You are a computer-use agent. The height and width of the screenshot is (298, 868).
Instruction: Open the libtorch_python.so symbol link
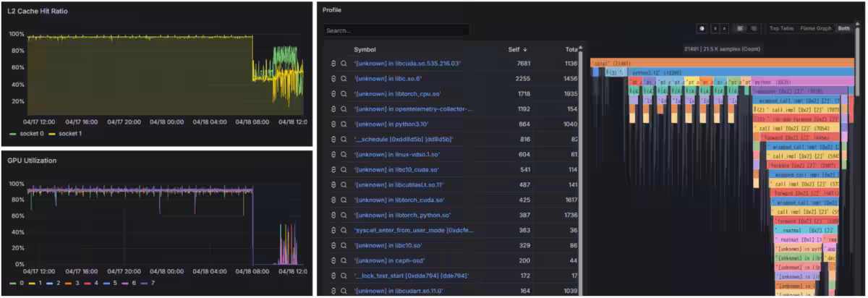click(x=402, y=215)
